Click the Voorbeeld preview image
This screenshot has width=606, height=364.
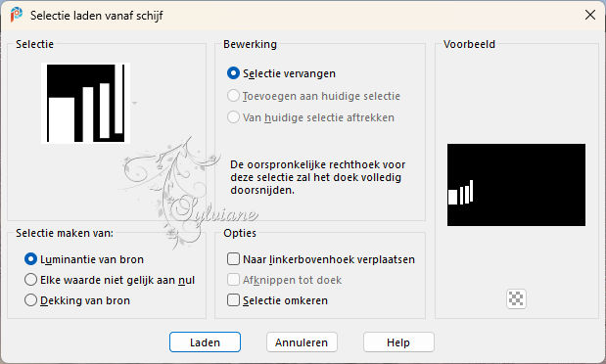[x=516, y=185]
